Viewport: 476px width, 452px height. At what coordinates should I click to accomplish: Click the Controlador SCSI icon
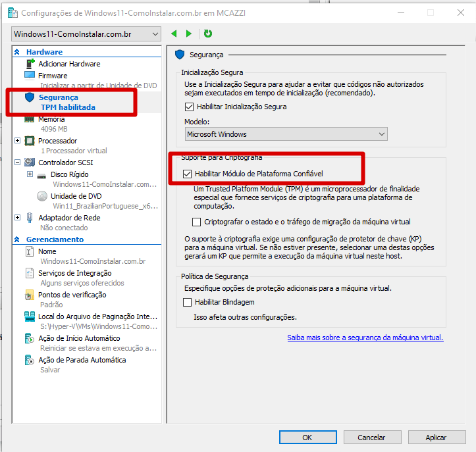coord(30,163)
